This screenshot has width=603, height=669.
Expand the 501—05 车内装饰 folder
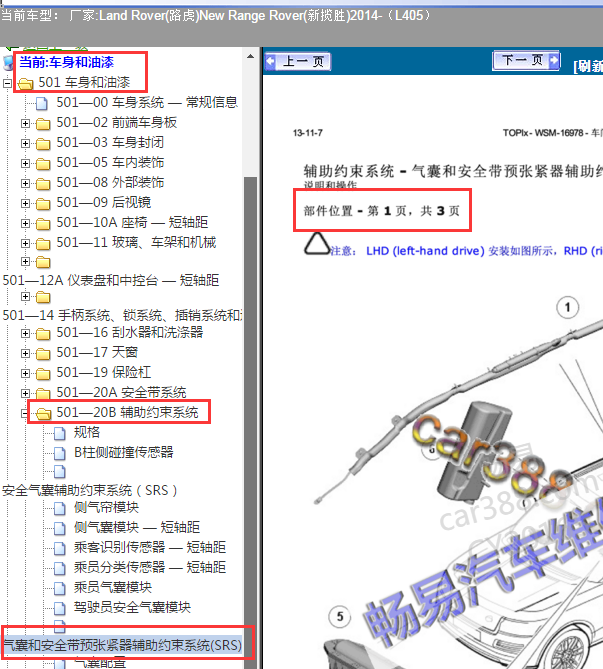pos(25,163)
